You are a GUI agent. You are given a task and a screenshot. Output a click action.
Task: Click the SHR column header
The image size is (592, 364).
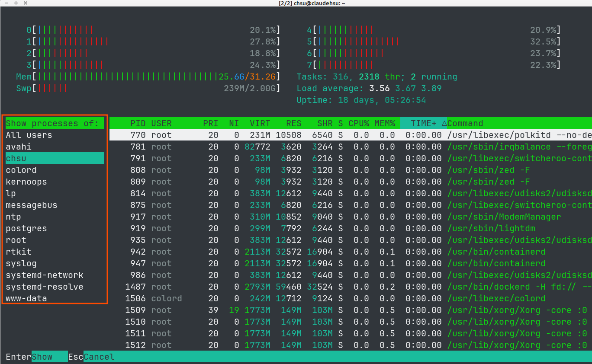[x=325, y=123]
